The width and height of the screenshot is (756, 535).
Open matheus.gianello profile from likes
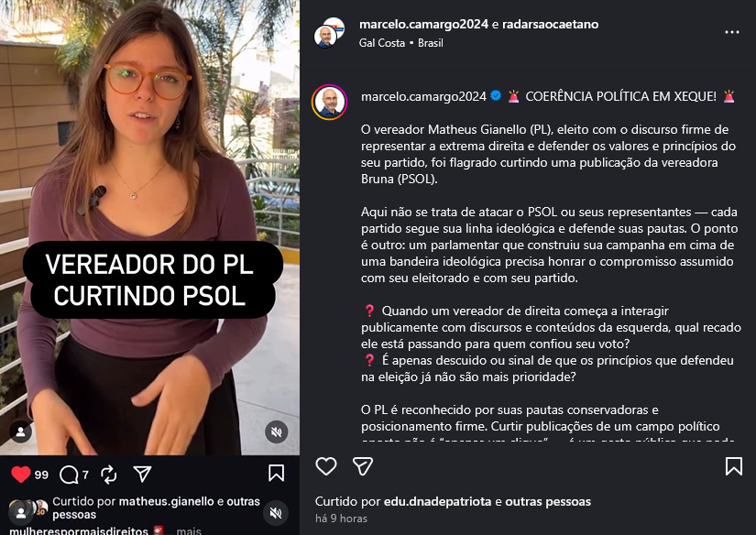[167, 501]
